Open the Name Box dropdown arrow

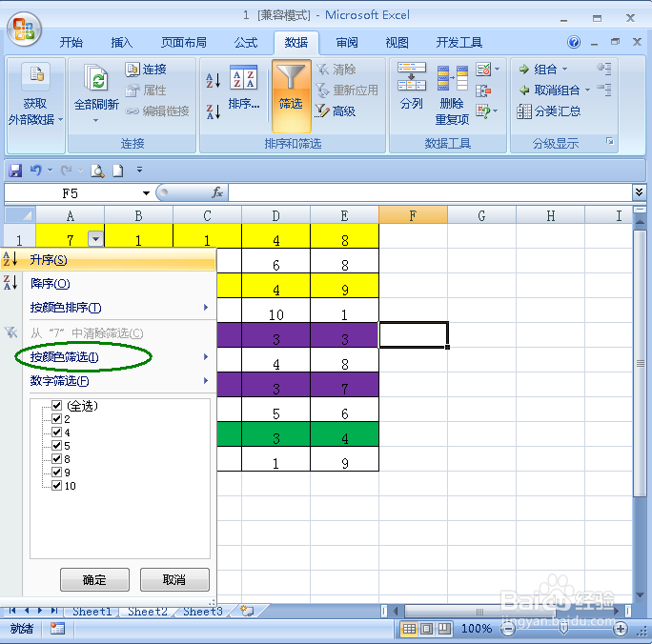pyautogui.click(x=146, y=193)
